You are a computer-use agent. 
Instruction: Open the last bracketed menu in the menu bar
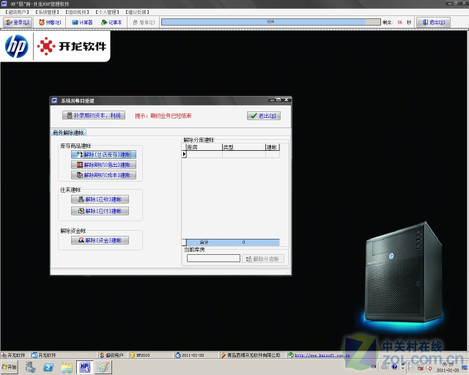(137, 12)
